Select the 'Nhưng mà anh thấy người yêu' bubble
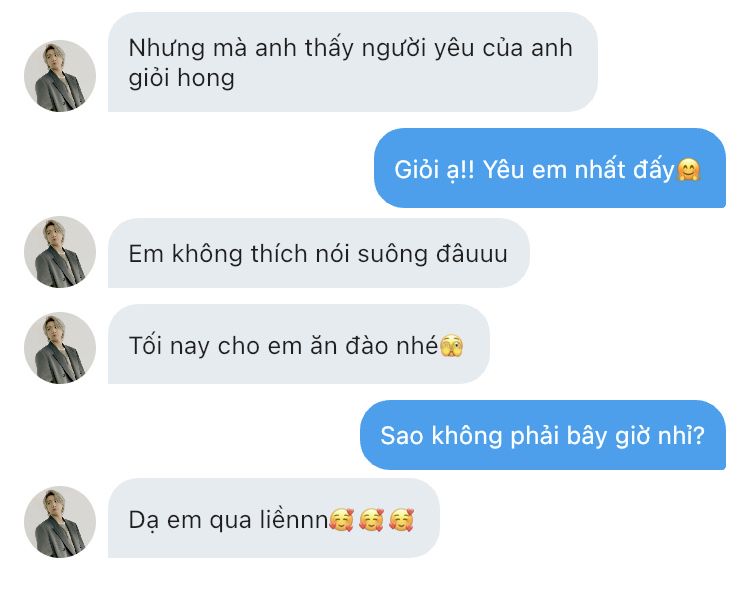750x589 pixels. point(353,62)
